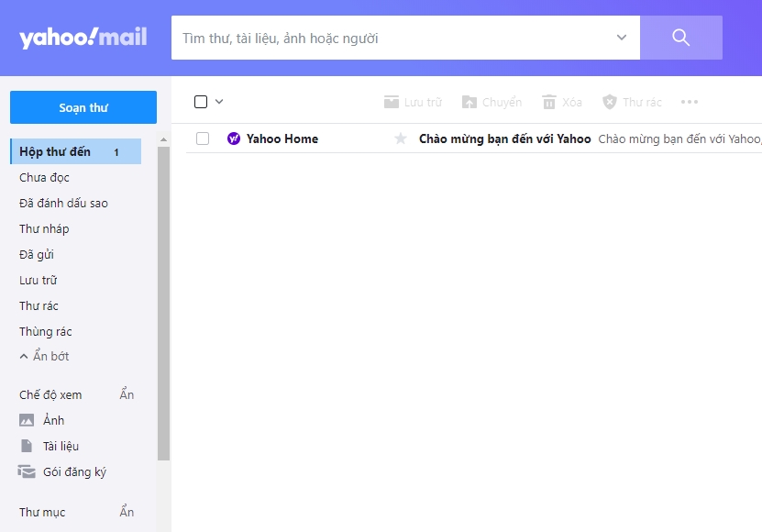Star the Yahoo Home welcome email

[401, 139]
